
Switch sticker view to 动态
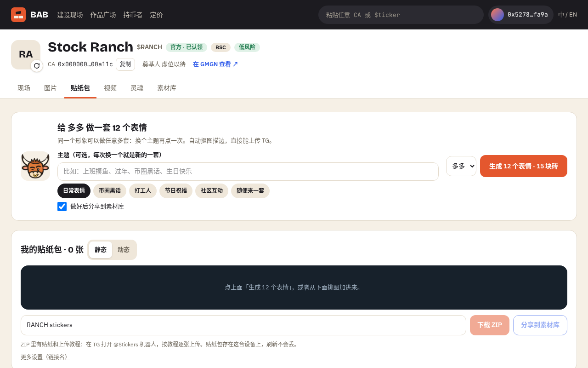point(124,250)
